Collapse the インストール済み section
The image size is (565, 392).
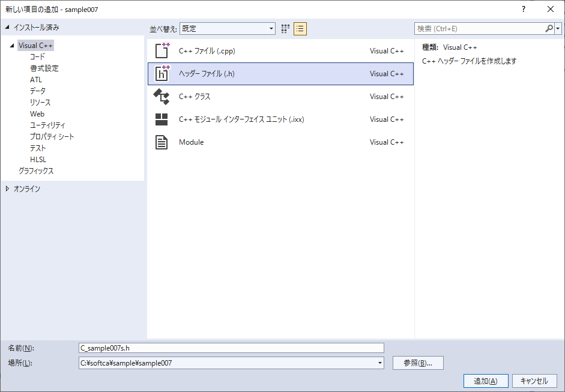(x=7, y=28)
